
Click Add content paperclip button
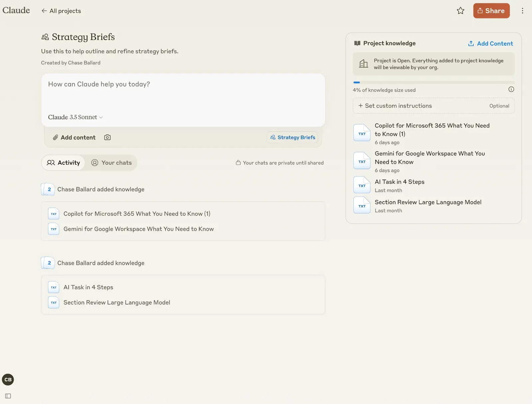pyautogui.click(x=74, y=137)
